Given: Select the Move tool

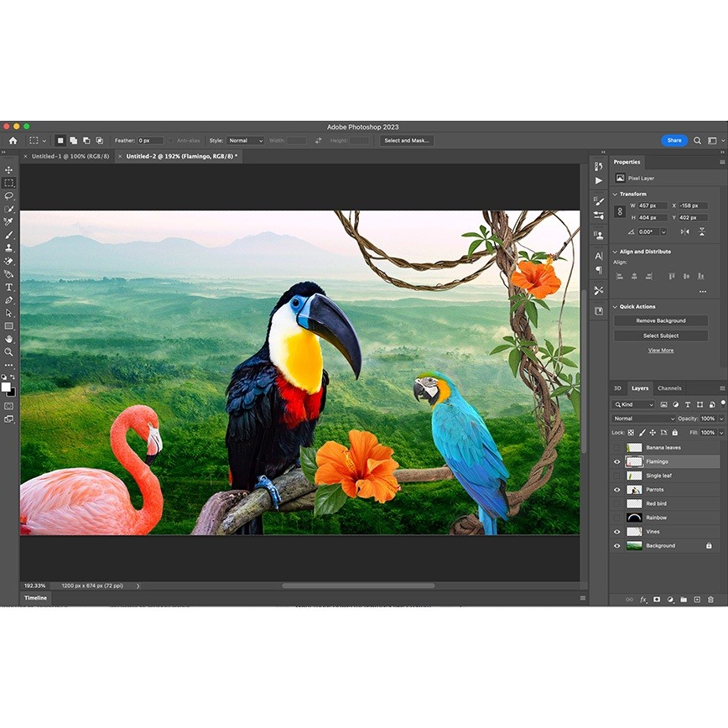Looking at the screenshot, I should (9, 170).
